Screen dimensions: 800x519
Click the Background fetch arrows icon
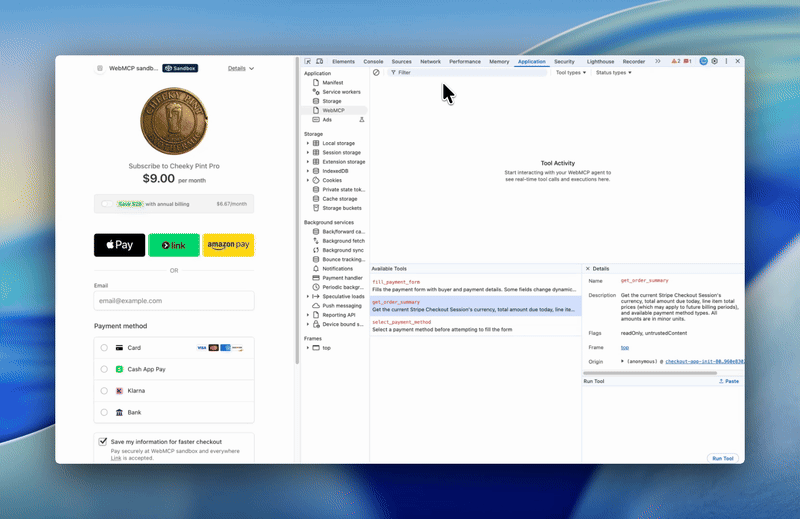316,241
